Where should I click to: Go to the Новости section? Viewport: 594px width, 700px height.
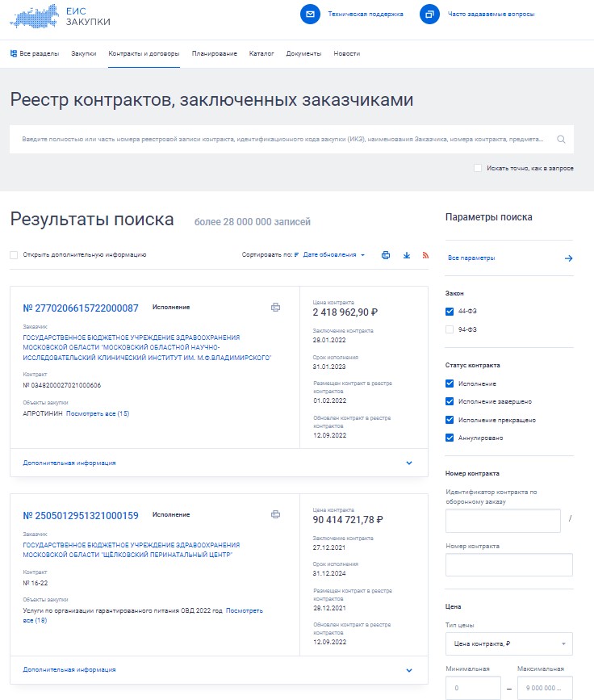[x=347, y=53]
